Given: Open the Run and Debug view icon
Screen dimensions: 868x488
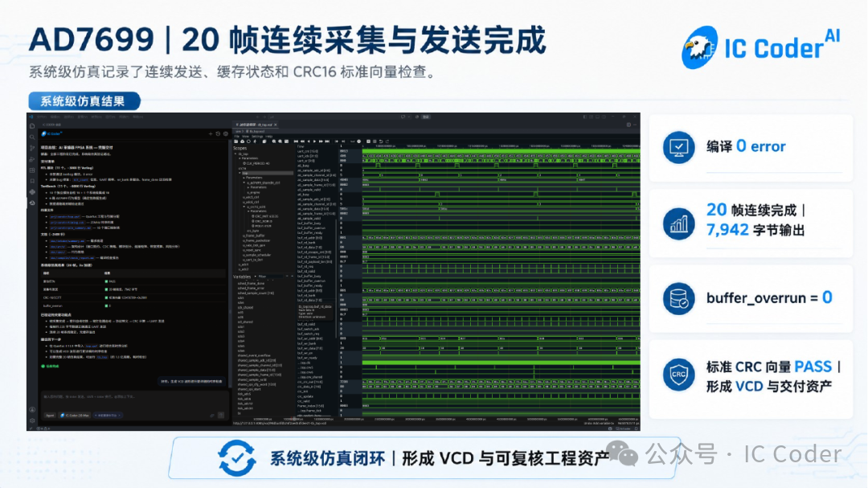Looking at the screenshot, I should [x=32, y=159].
